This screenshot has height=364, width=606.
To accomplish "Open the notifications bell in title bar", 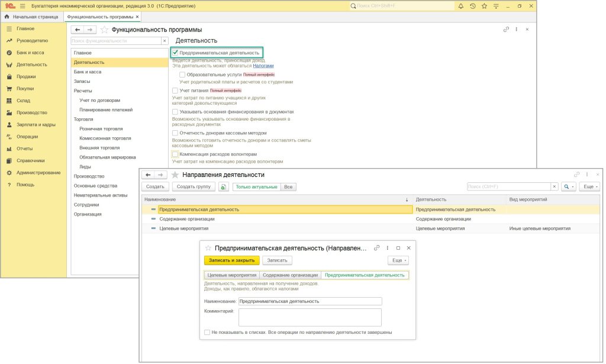I will coord(460,6).
